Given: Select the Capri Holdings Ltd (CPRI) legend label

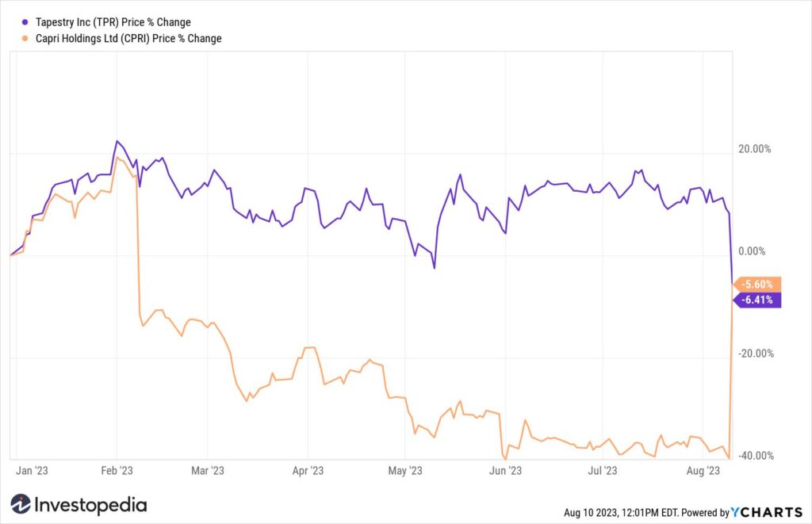Looking at the screenshot, I should point(128,38).
